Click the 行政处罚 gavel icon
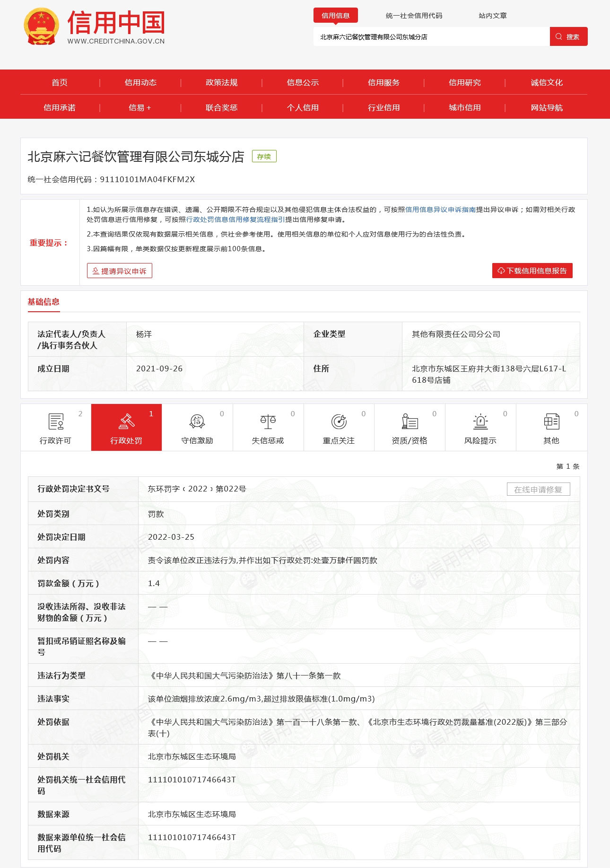The width and height of the screenshot is (610, 868). point(126,421)
